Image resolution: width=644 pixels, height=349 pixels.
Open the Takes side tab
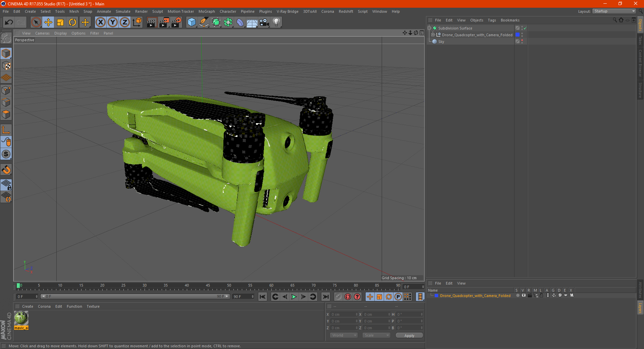pos(640,40)
